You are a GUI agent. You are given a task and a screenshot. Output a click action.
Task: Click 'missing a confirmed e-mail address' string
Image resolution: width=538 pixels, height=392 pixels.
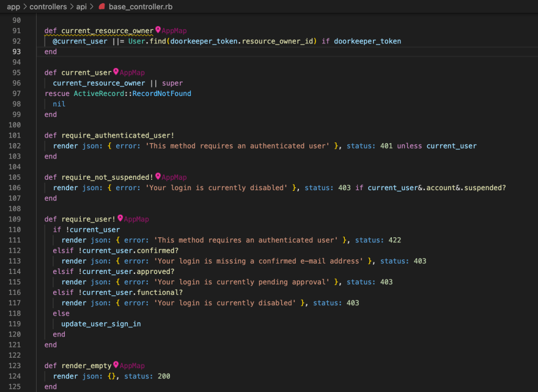[287, 261]
